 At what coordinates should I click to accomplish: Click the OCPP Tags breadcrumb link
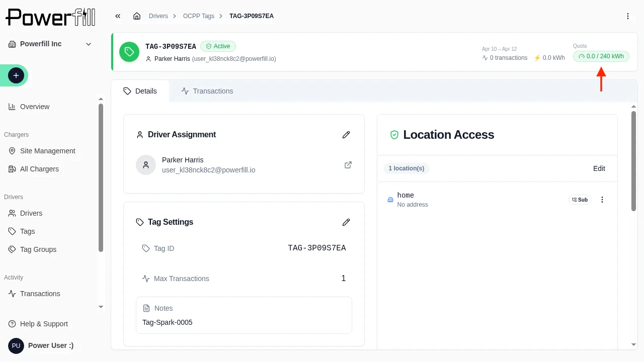point(199,16)
